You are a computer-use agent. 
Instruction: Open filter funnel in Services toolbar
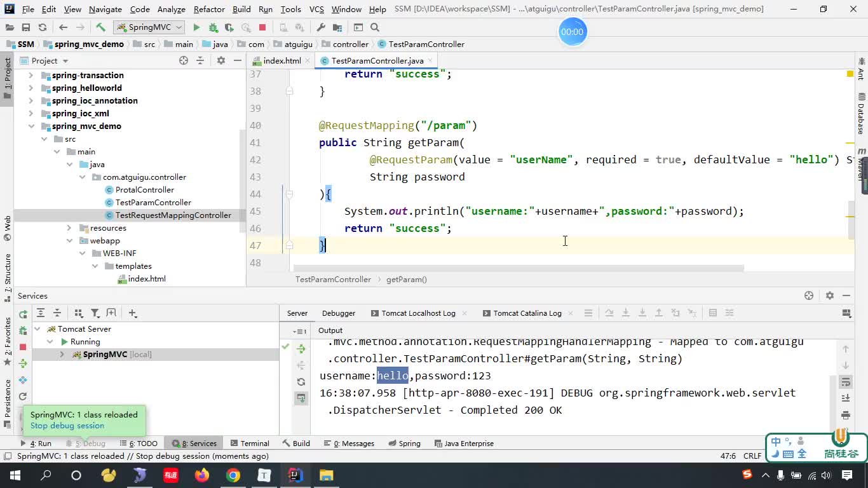coord(95,313)
